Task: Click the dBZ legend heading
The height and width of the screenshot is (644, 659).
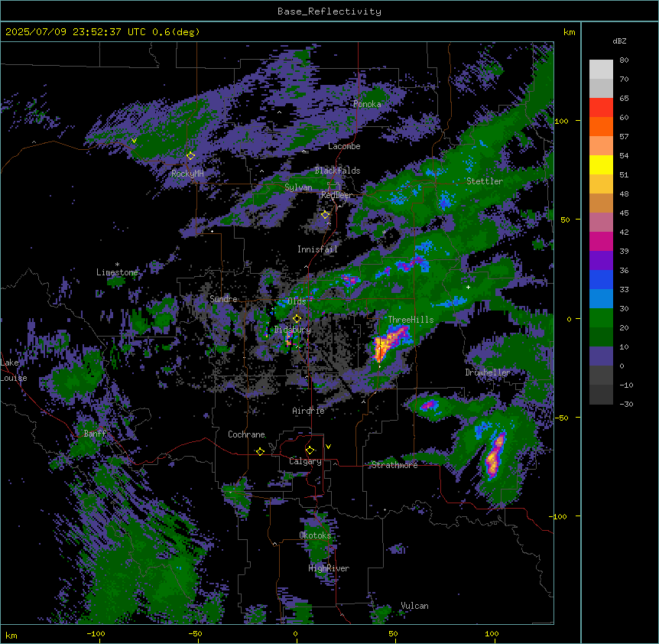Action: coord(619,41)
